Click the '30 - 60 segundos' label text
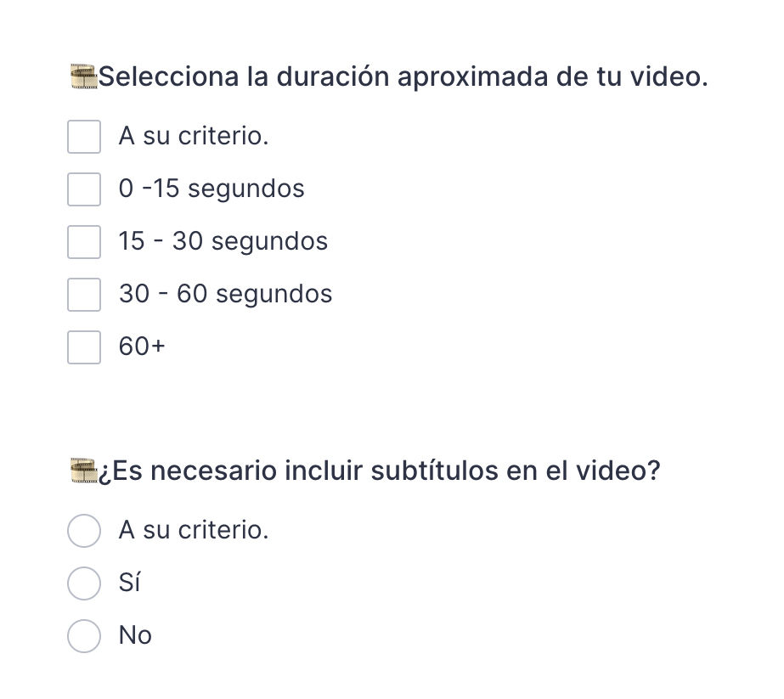This screenshot has height=699, width=784. (225, 294)
